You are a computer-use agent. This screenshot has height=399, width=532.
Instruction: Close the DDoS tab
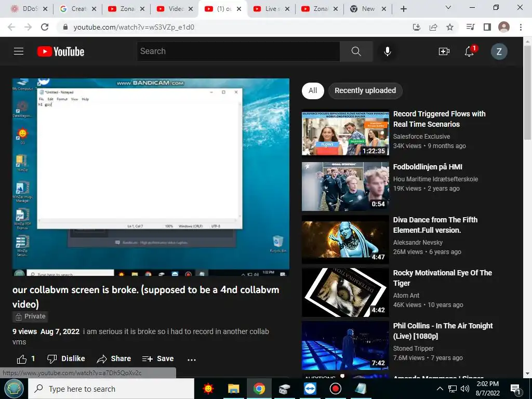[46, 9]
